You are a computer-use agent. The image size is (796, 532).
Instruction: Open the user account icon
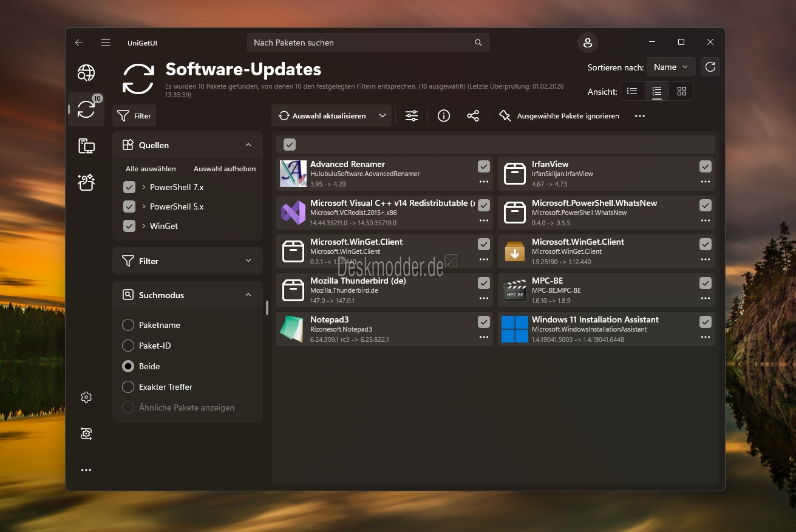(587, 43)
